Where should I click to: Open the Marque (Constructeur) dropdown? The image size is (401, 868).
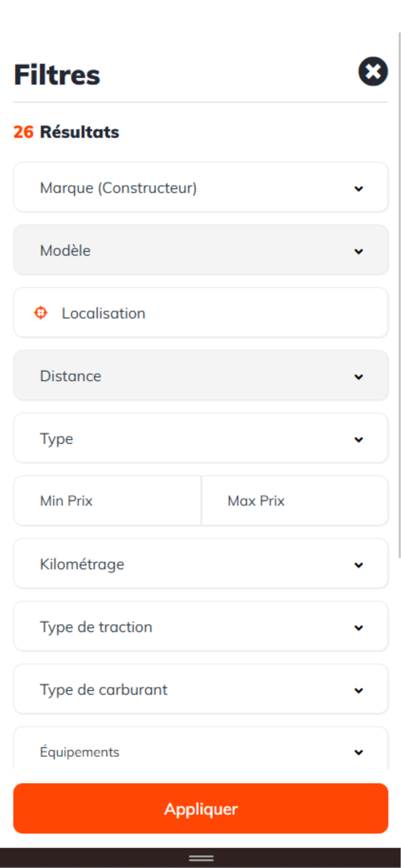click(200, 188)
